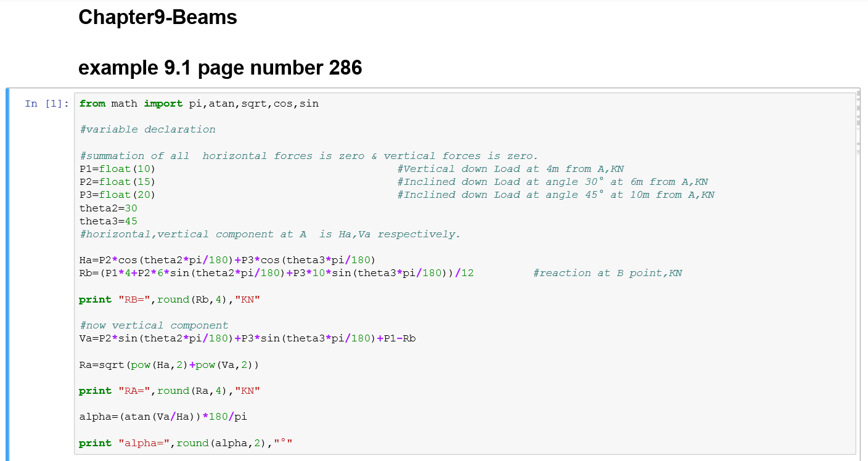Place cursor on P1=float(10) line
Screen dimensions: 868x461
click(117, 169)
